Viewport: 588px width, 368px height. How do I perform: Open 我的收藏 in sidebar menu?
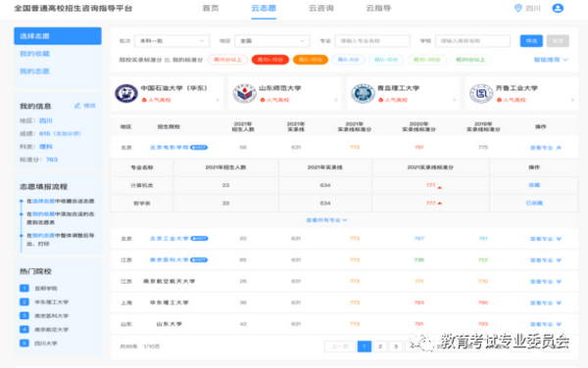34,54
